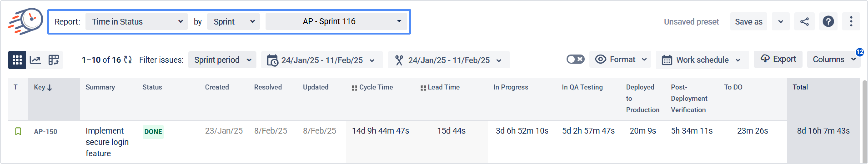Open the Format visibility options

point(620,60)
